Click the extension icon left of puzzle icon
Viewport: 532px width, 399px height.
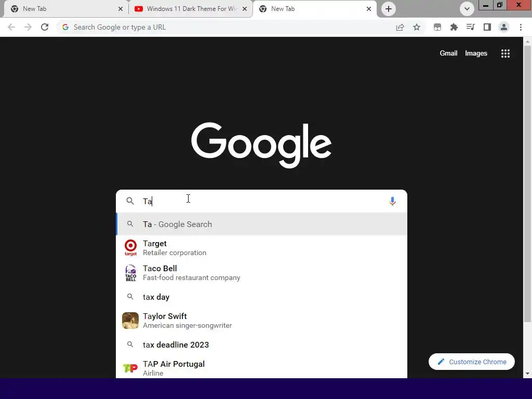pyautogui.click(x=437, y=27)
